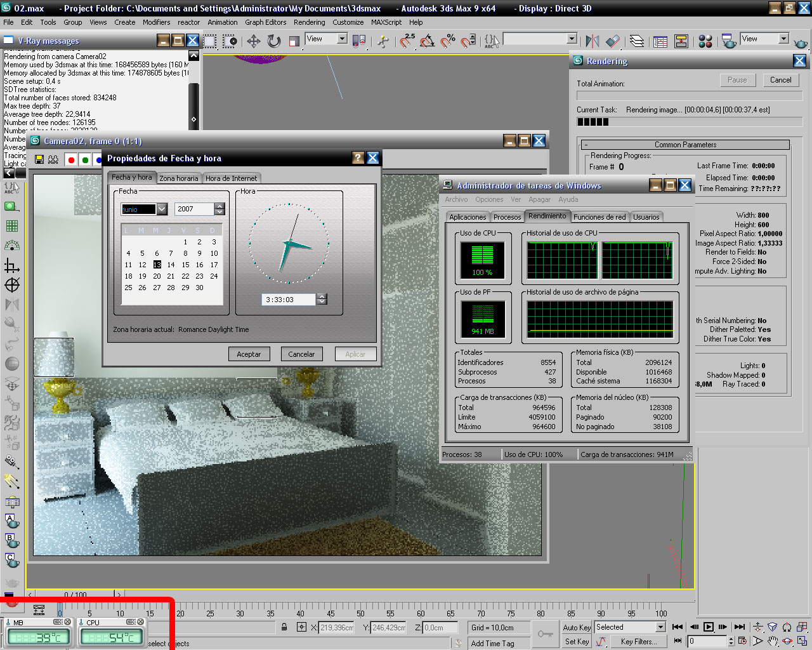Adjust the current frame number spinner
The height and width of the screenshot is (650, 812).
(731, 641)
